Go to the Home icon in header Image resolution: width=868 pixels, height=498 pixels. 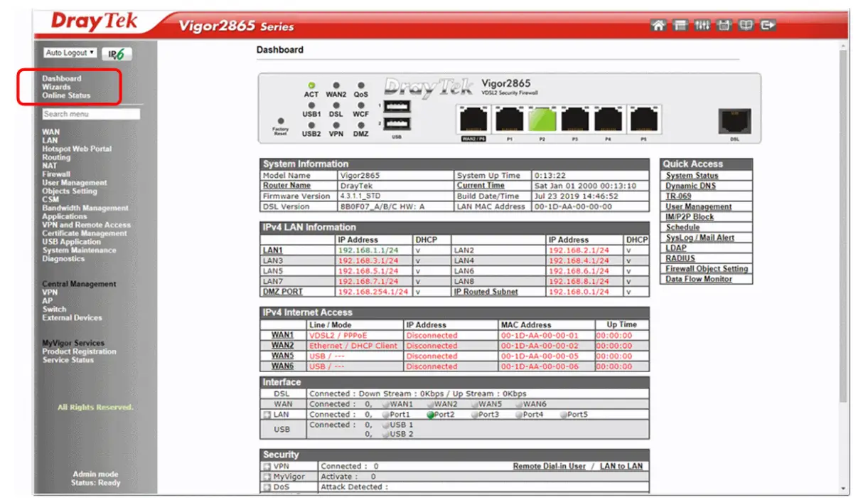(x=658, y=26)
